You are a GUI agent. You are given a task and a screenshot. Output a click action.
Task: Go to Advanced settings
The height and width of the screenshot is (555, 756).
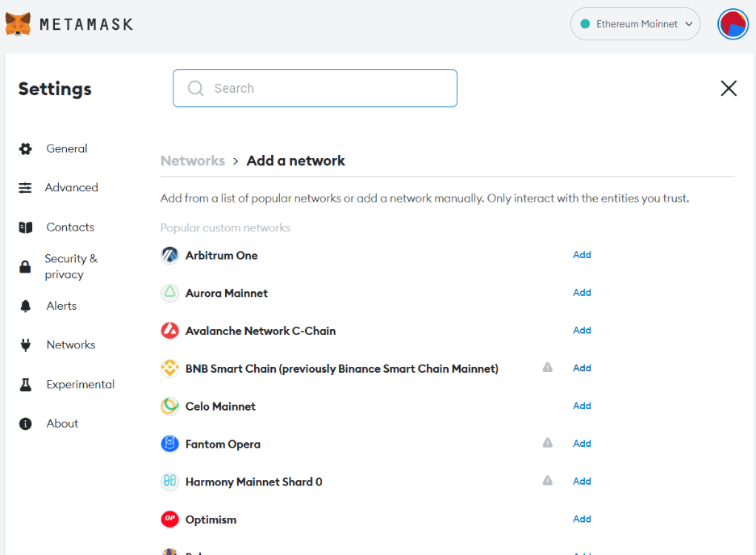coord(71,187)
